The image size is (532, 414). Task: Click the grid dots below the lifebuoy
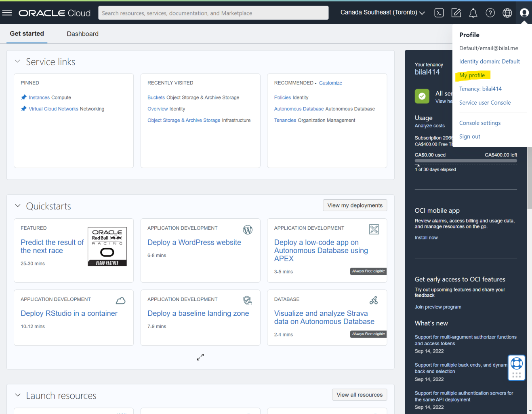point(517,375)
